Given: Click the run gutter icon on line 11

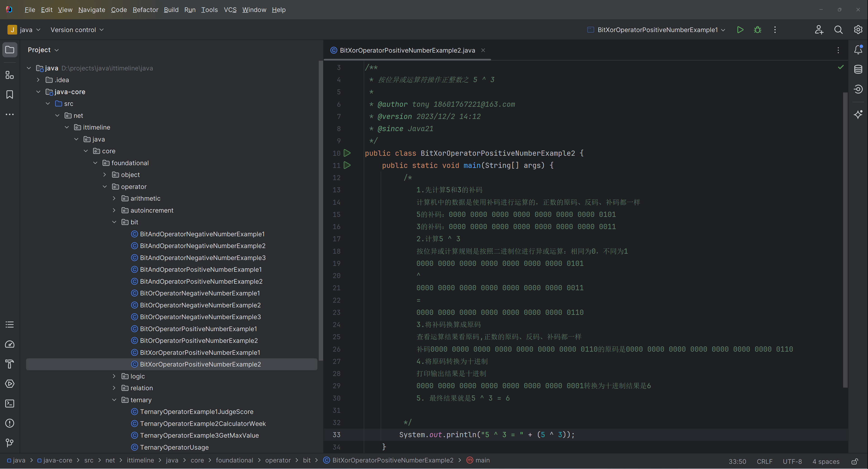Looking at the screenshot, I should point(347,165).
